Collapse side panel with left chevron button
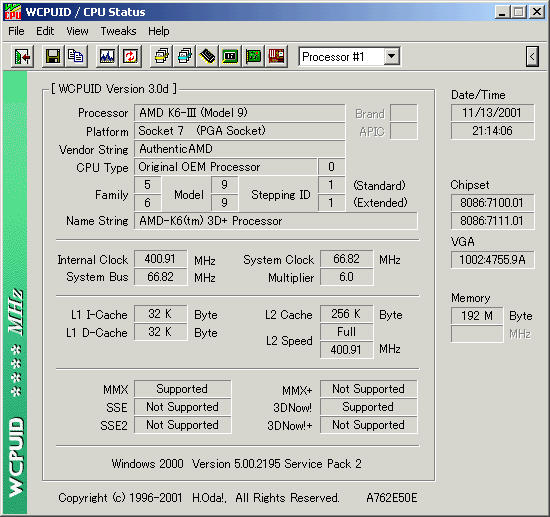The image size is (550, 517). pos(532,56)
